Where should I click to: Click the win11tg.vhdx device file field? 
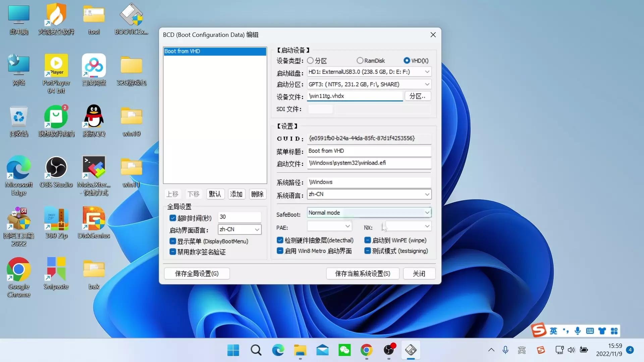pyautogui.click(x=355, y=96)
